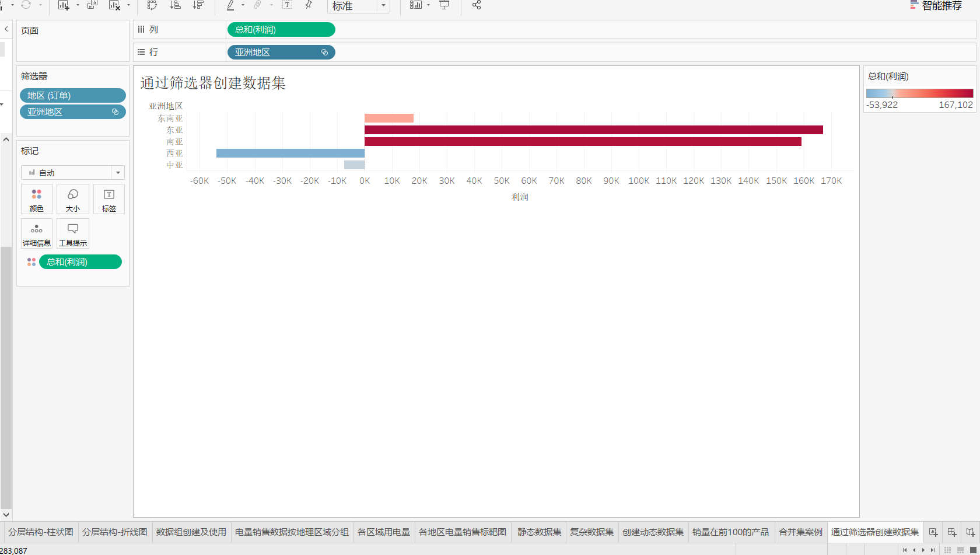
Task: Click the new worksheet tab icon
Action: (933, 532)
